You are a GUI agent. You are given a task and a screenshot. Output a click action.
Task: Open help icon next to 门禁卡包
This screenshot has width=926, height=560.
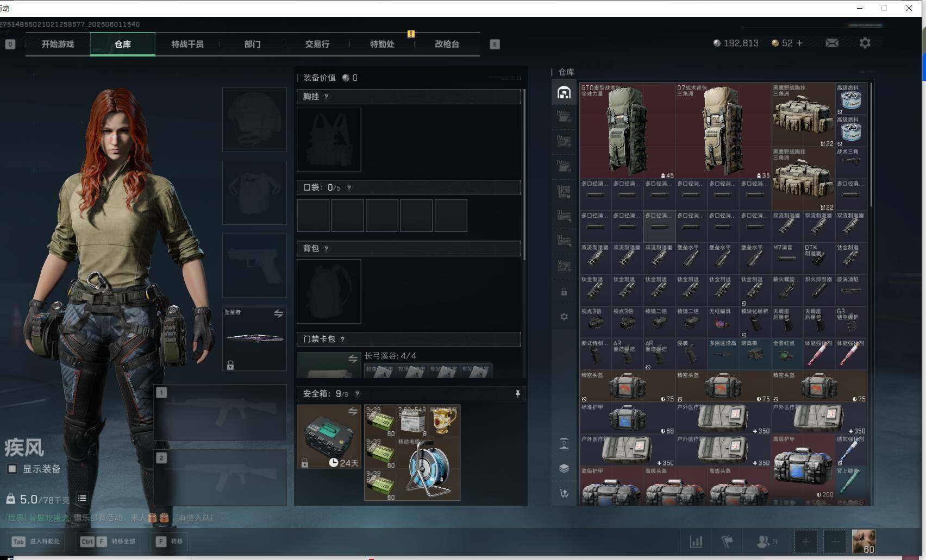pos(342,339)
